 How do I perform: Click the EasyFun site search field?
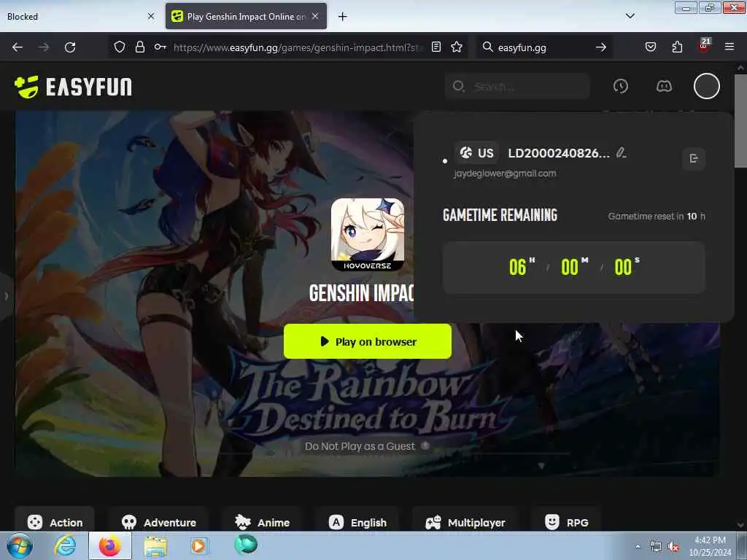517,86
